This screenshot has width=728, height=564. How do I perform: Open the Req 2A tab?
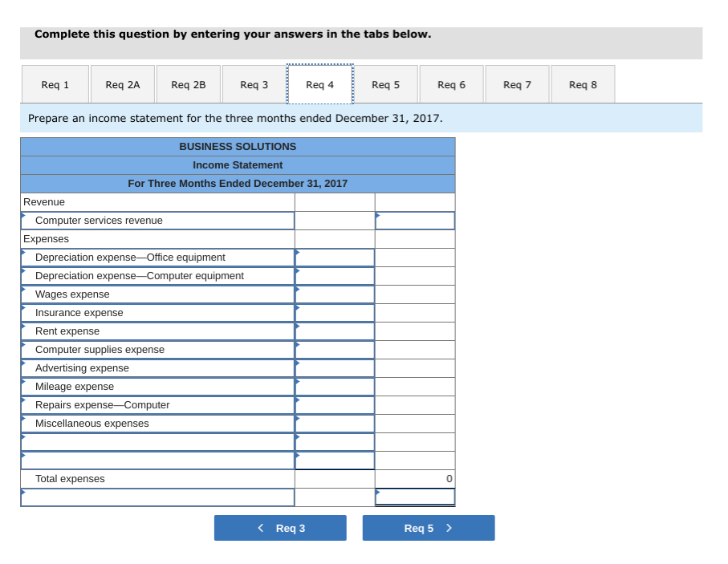pos(121,83)
